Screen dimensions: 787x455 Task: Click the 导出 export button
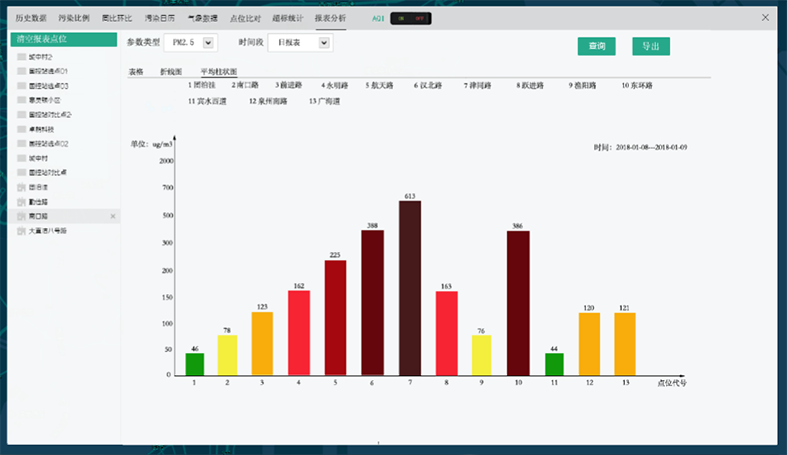pyautogui.click(x=651, y=46)
